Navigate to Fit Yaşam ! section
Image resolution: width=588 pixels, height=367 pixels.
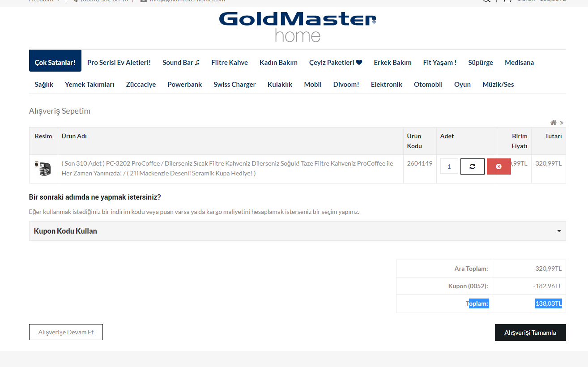[x=440, y=62]
